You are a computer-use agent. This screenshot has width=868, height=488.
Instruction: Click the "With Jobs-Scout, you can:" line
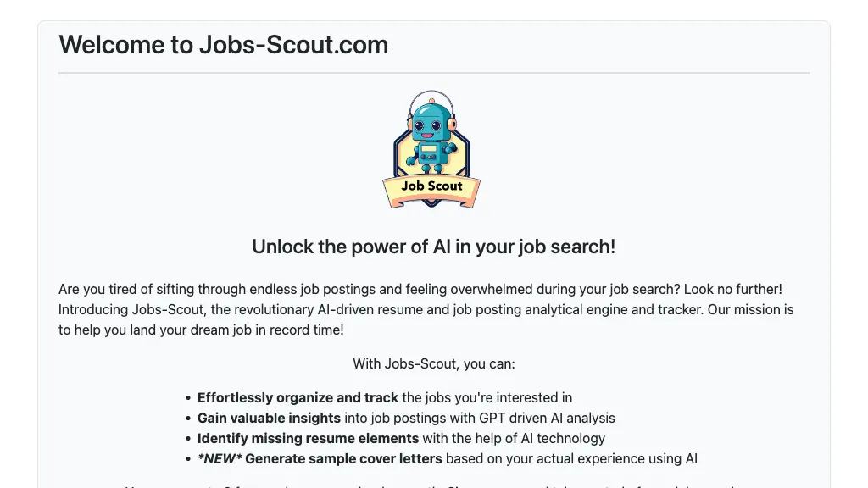click(x=433, y=364)
